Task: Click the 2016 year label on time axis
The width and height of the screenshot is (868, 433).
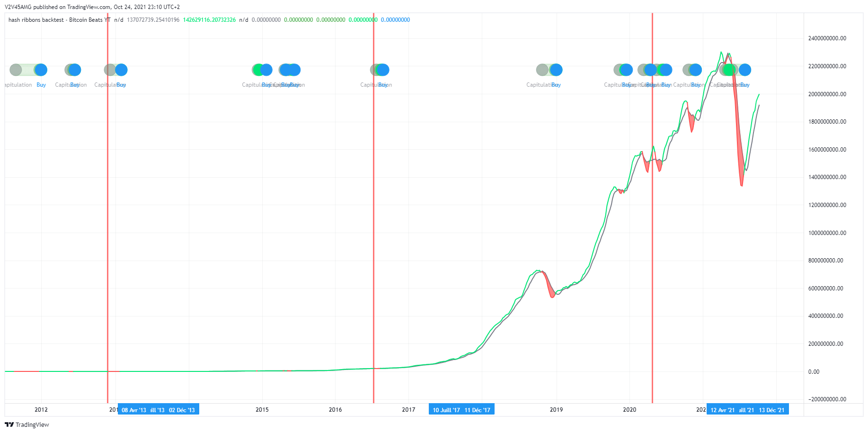Action: click(x=336, y=410)
